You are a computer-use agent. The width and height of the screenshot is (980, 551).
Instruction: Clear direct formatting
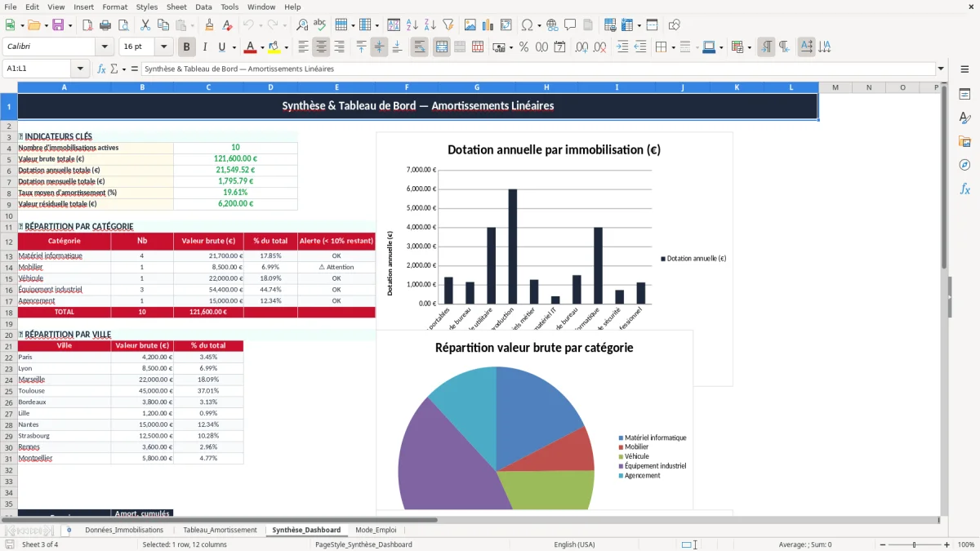tap(227, 25)
